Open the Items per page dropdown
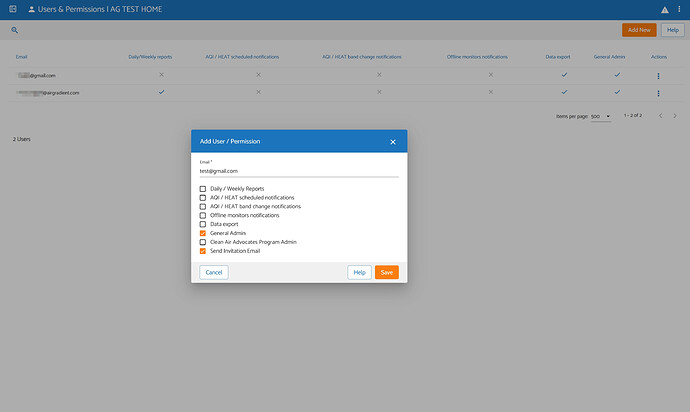 point(601,116)
